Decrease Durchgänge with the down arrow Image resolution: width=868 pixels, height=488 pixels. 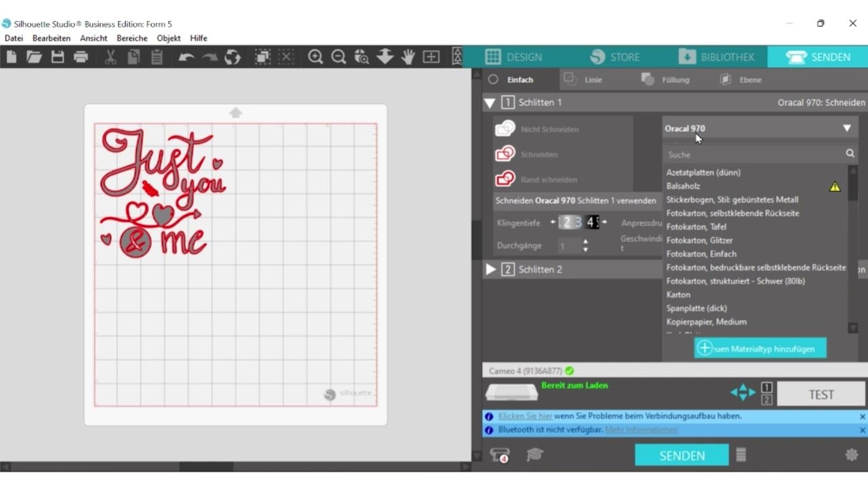click(585, 250)
